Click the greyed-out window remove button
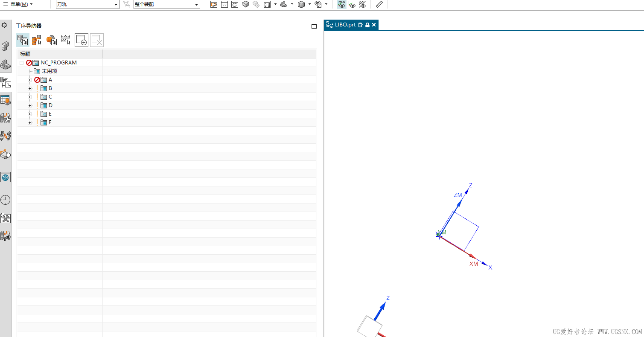 tap(97, 40)
